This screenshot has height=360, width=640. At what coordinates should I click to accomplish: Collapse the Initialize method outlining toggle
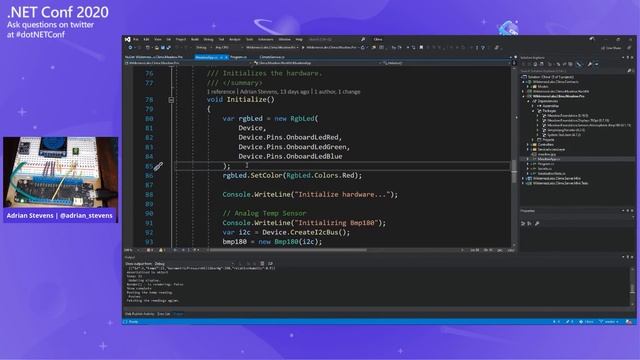[x=171, y=100]
